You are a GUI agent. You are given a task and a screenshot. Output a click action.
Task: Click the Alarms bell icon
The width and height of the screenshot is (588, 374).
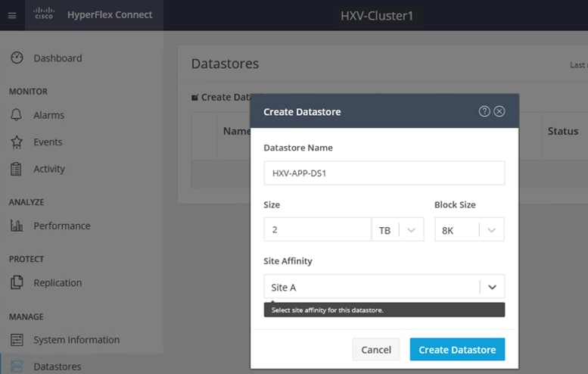click(x=17, y=115)
